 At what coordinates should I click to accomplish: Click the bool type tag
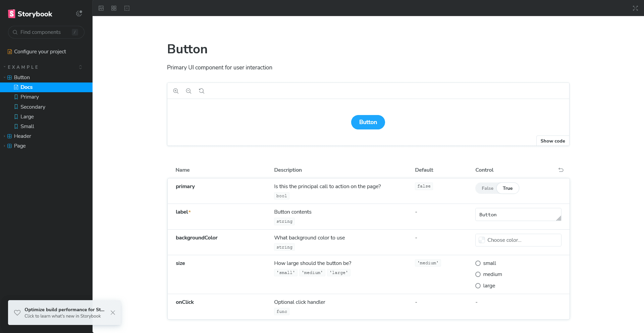(281, 196)
